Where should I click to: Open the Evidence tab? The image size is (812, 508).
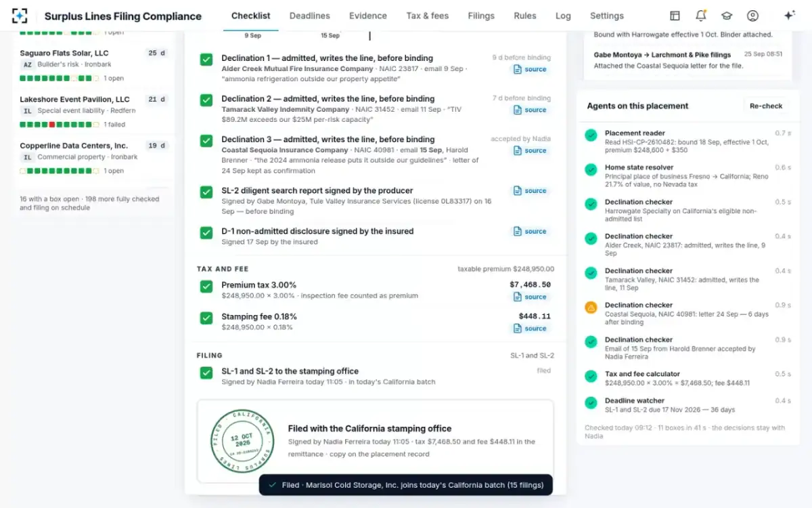point(368,16)
